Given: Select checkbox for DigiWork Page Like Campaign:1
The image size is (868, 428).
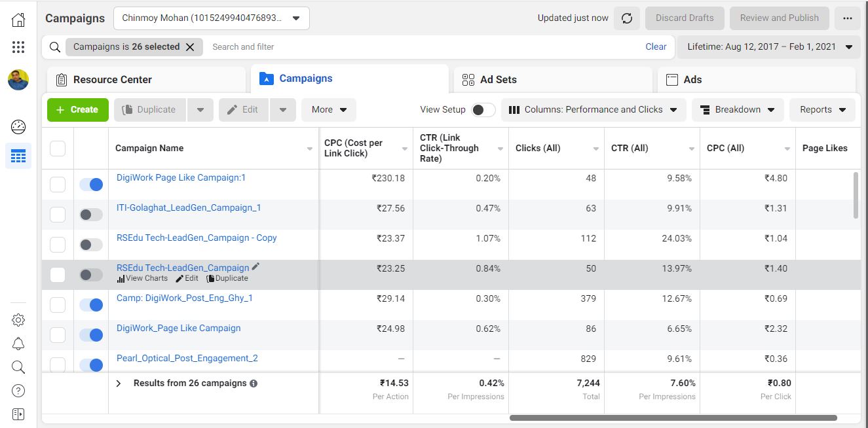Looking at the screenshot, I should click(58, 185).
